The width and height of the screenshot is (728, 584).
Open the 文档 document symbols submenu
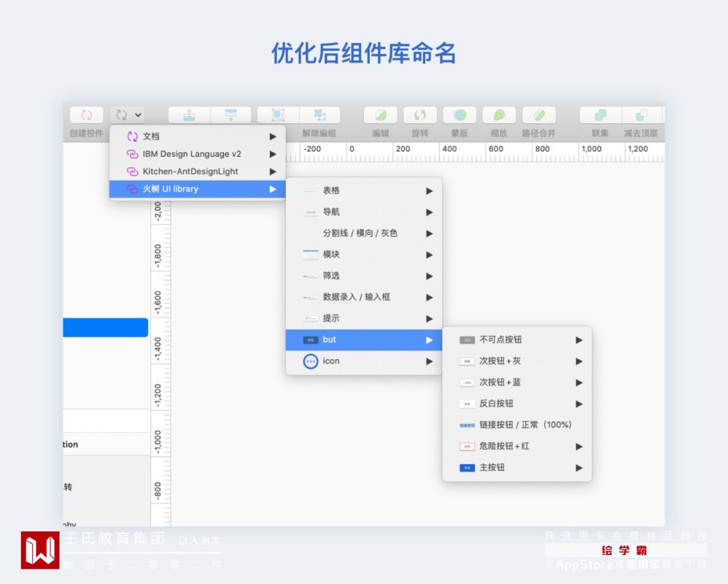pos(198,136)
